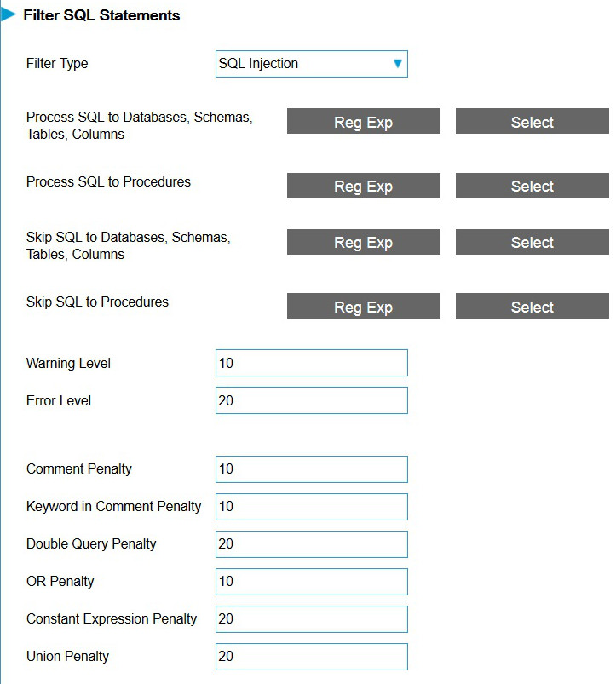Click the Union Penalty input box
This screenshot has height=684, width=616.
(x=311, y=657)
